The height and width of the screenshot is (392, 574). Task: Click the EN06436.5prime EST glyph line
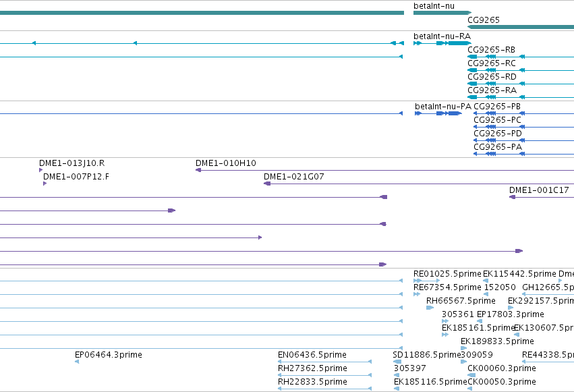(324, 362)
